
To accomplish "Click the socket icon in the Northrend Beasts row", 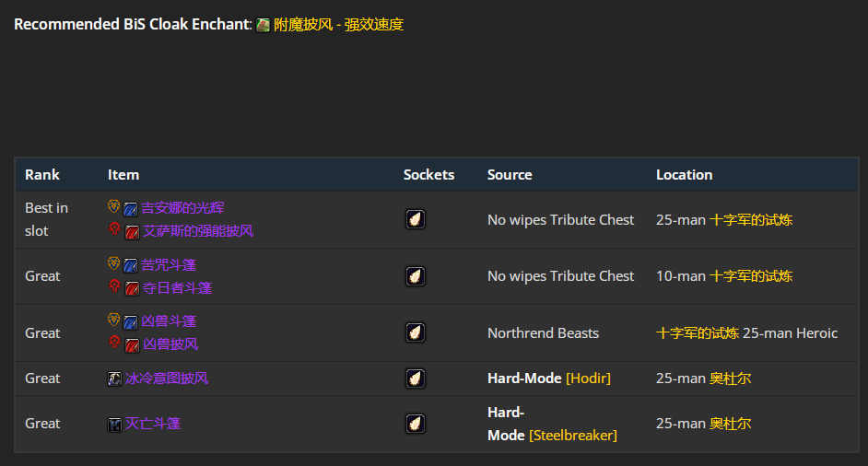I will click(x=416, y=332).
